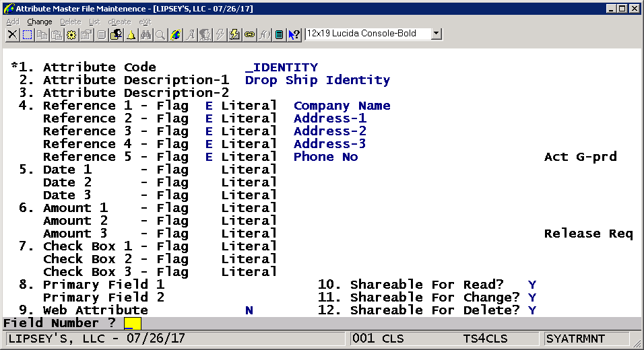
Task: Expand the font size dropdown arrow
Action: (436, 34)
